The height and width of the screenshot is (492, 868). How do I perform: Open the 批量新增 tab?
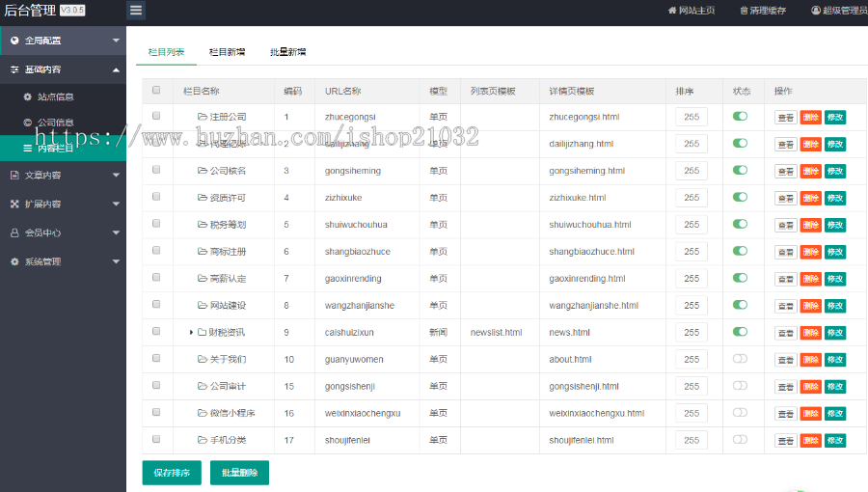tap(287, 51)
